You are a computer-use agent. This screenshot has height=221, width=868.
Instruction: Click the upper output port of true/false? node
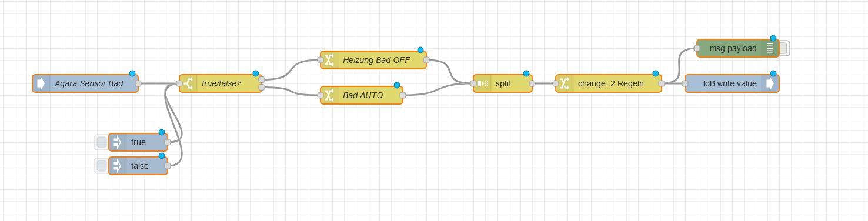pyautogui.click(x=262, y=79)
